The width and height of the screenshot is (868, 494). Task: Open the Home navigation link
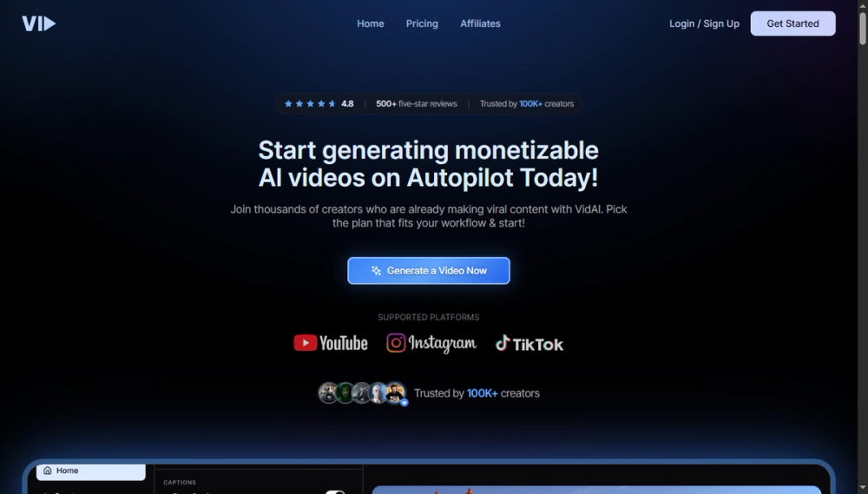(371, 23)
